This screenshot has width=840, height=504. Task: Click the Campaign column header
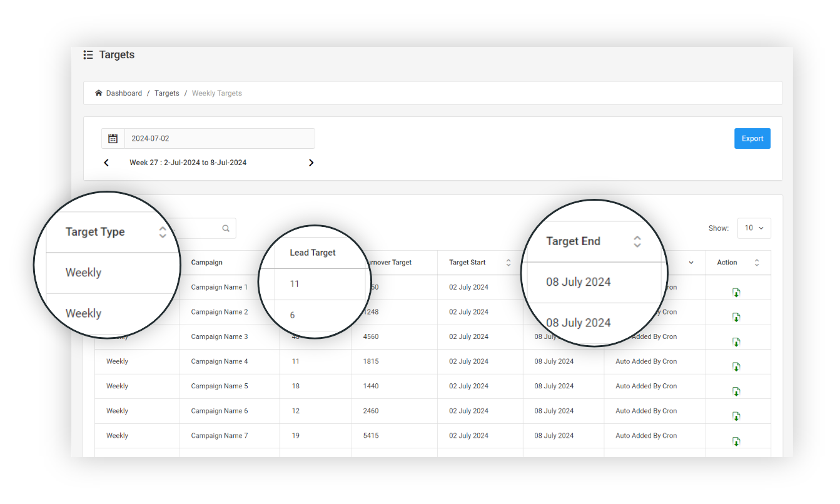point(207,263)
